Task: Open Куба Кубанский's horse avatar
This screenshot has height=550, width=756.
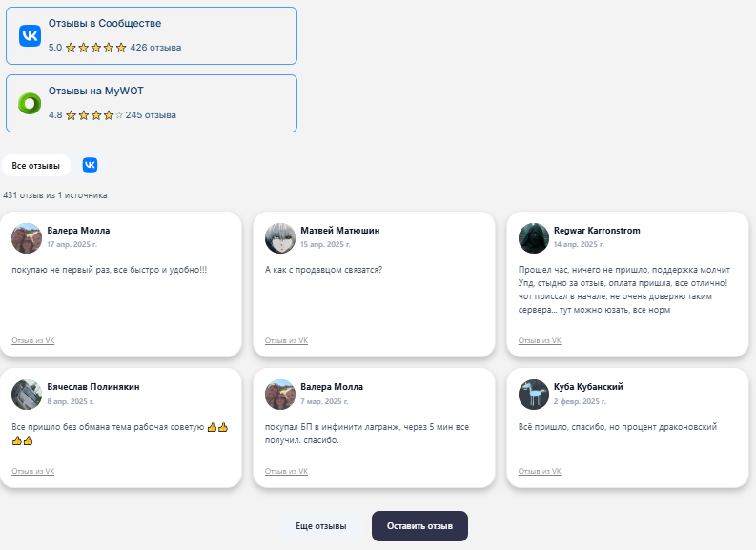Action: [534, 395]
